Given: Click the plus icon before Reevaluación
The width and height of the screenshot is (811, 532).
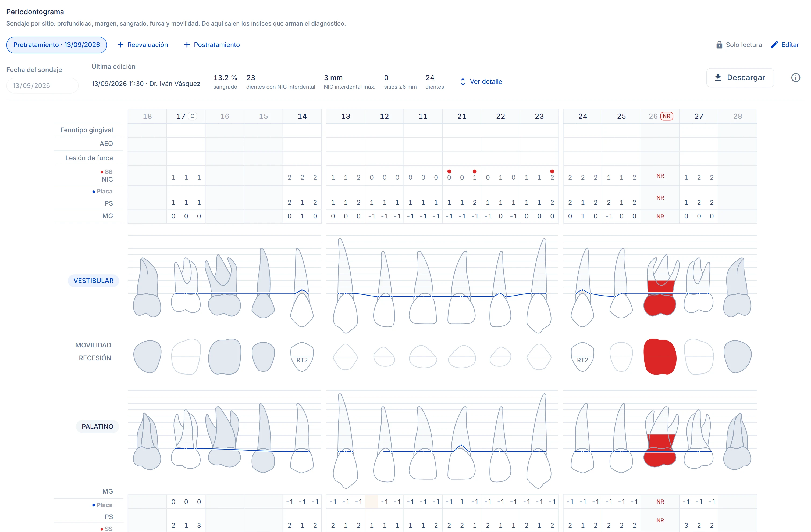Looking at the screenshot, I should 120,45.
